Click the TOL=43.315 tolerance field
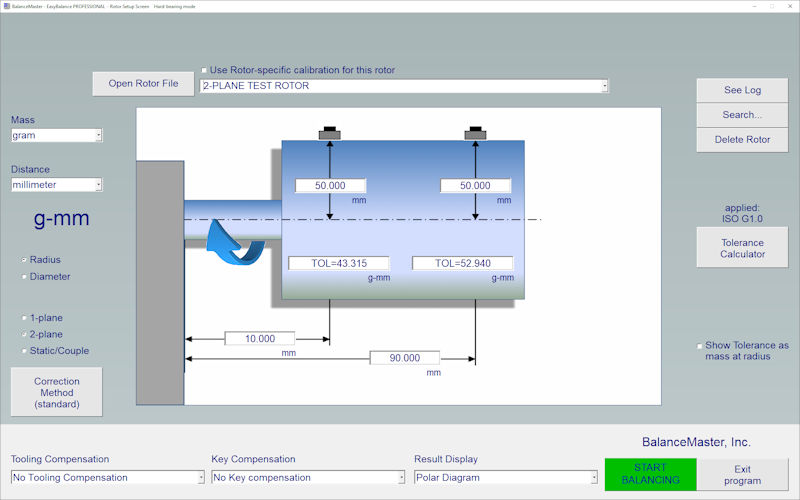Image resolution: width=800 pixels, height=500 pixels. [339, 263]
